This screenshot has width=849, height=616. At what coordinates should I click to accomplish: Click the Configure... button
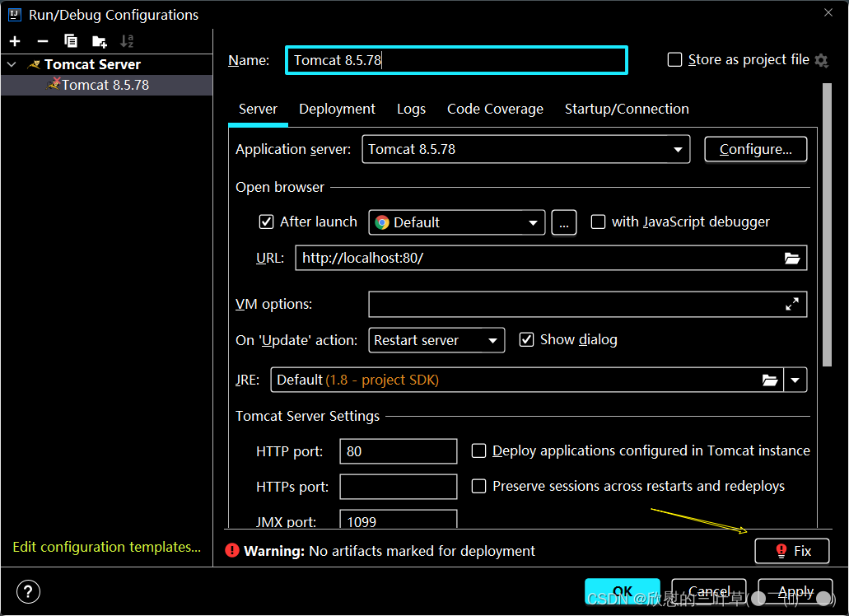(755, 149)
